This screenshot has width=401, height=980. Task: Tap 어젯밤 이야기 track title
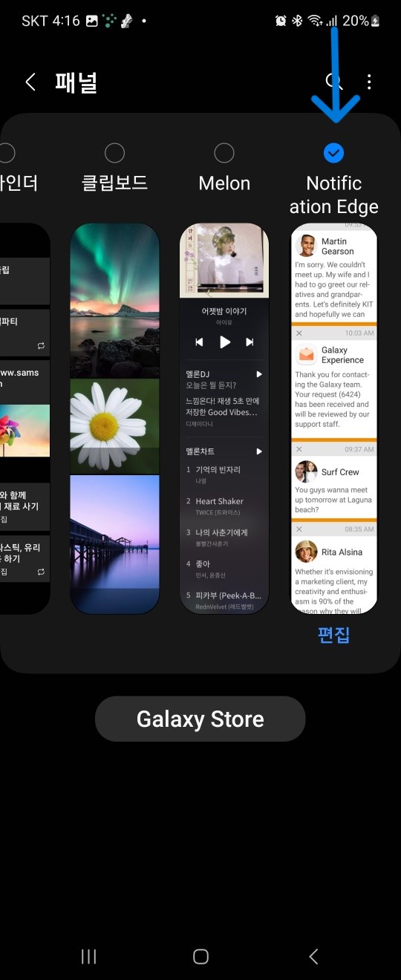pyautogui.click(x=224, y=311)
